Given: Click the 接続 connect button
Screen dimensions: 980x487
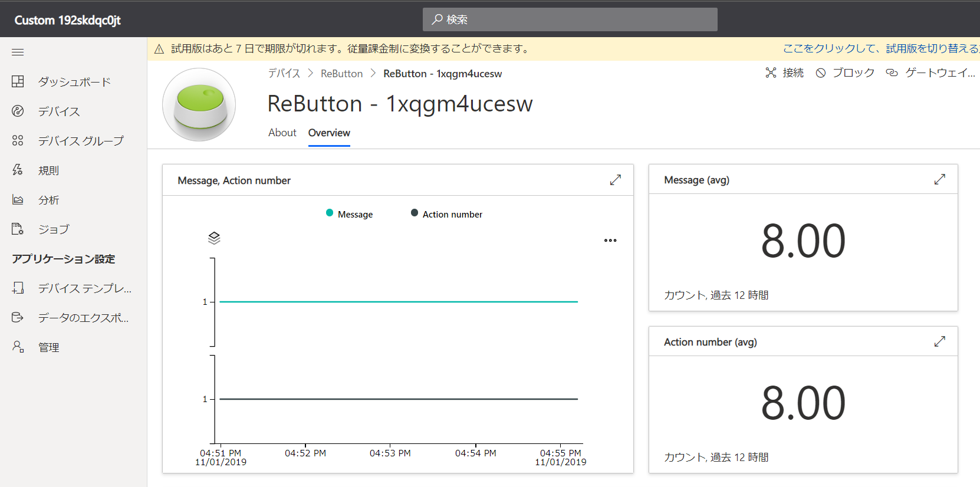Looking at the screenshot, I should pyautogui.click(x=785, y=73).
